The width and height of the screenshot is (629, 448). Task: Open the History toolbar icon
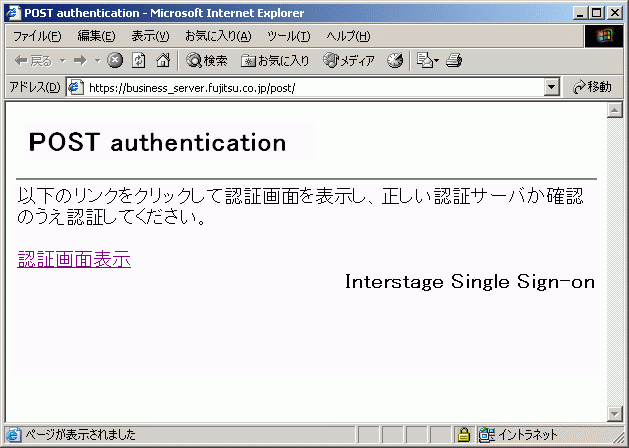[395, 61]
